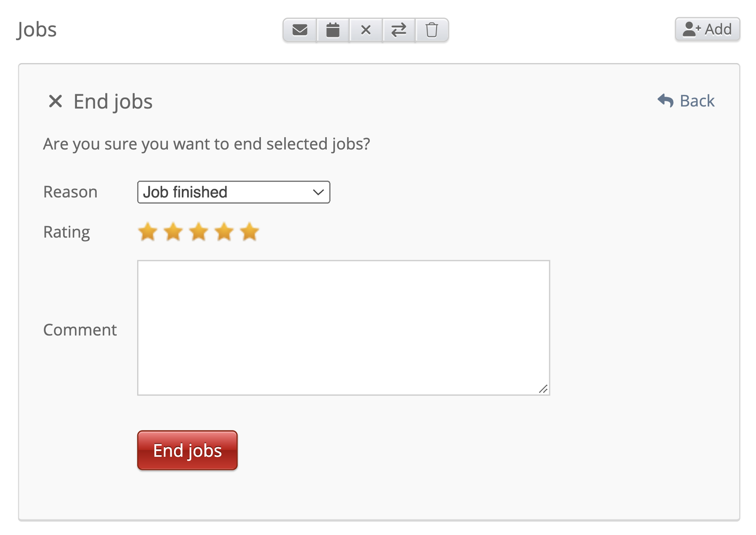Click the Back arrow icon
This screenshot has height=535, width=756.
point(665,101)
